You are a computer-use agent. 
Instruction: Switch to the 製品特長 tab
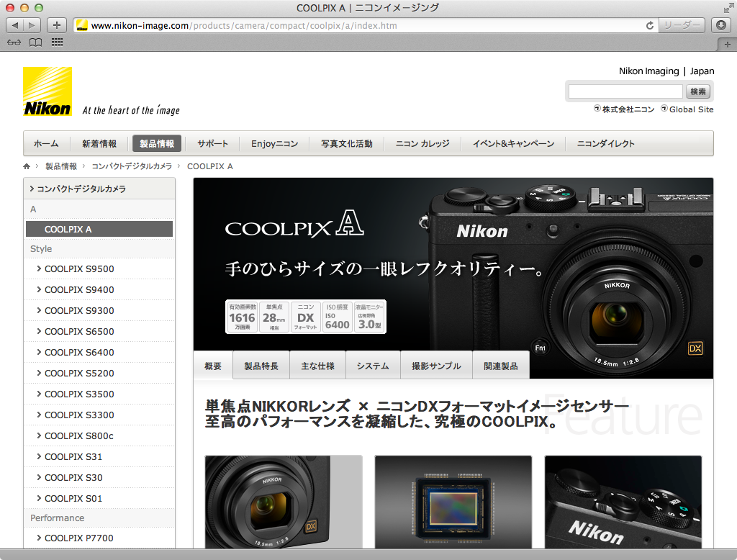pos(261,366)
